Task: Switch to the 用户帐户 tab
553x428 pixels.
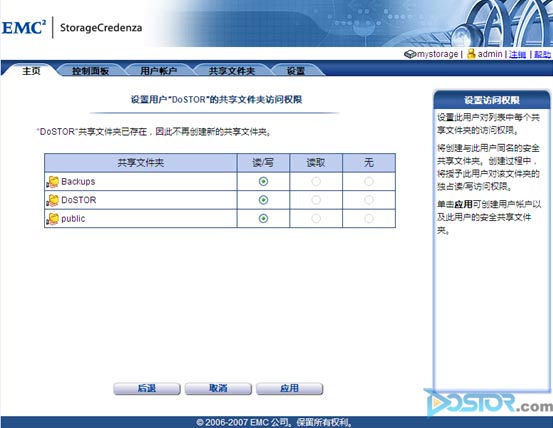Action: pyautogui.click(x=158, y=71)
